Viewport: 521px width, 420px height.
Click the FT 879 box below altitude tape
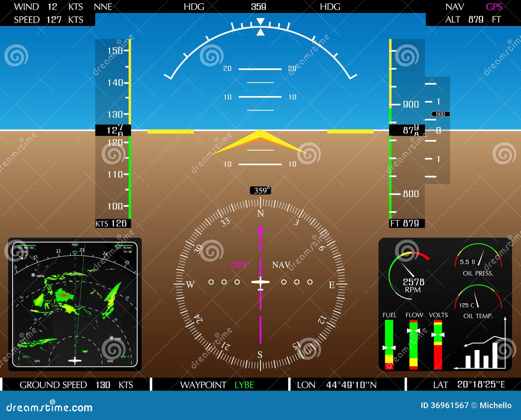pyautogui.click(x=407, y=223)
